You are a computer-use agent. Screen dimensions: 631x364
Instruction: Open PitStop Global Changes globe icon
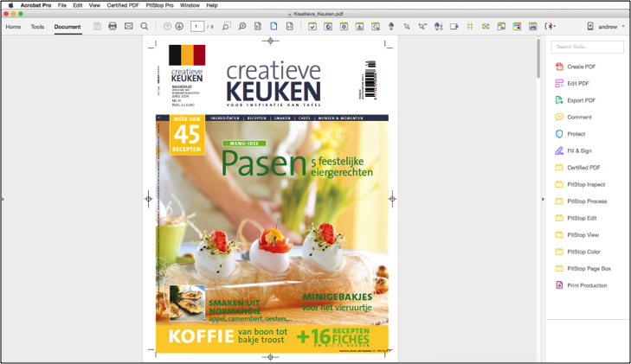328,27
